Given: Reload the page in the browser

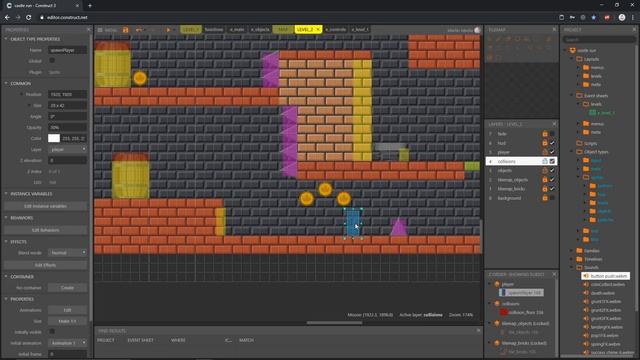Looking at the screenshot, I should click(29, 18).
